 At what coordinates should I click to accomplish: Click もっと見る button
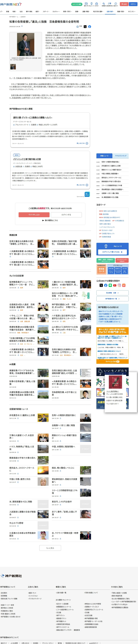click(x=50, y=548)
